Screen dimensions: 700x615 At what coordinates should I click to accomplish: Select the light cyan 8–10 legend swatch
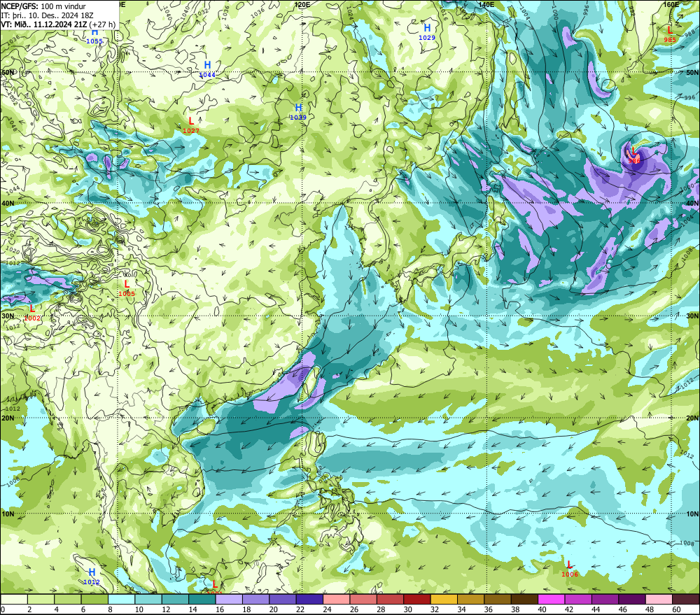click(x=121, y=599)
